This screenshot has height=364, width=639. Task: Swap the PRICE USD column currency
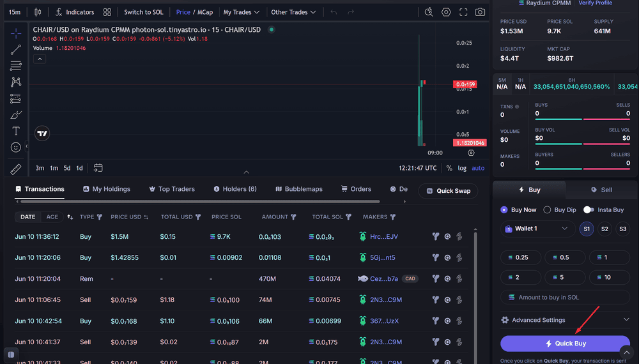tap(146, 217)
